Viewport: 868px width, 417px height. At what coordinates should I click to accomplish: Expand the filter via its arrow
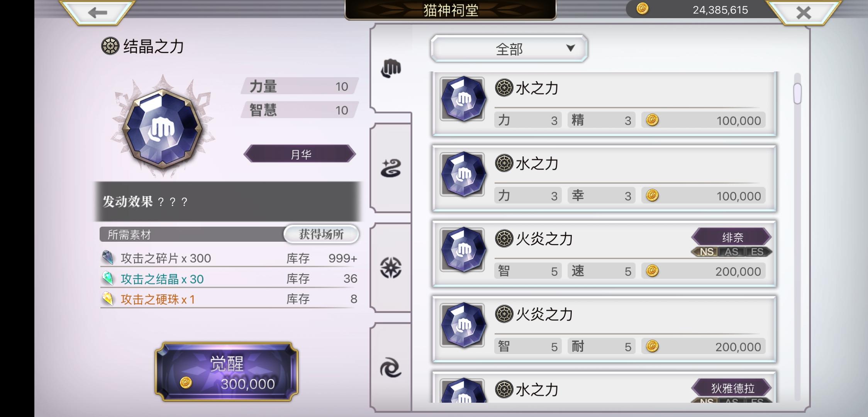pos(570,48)
